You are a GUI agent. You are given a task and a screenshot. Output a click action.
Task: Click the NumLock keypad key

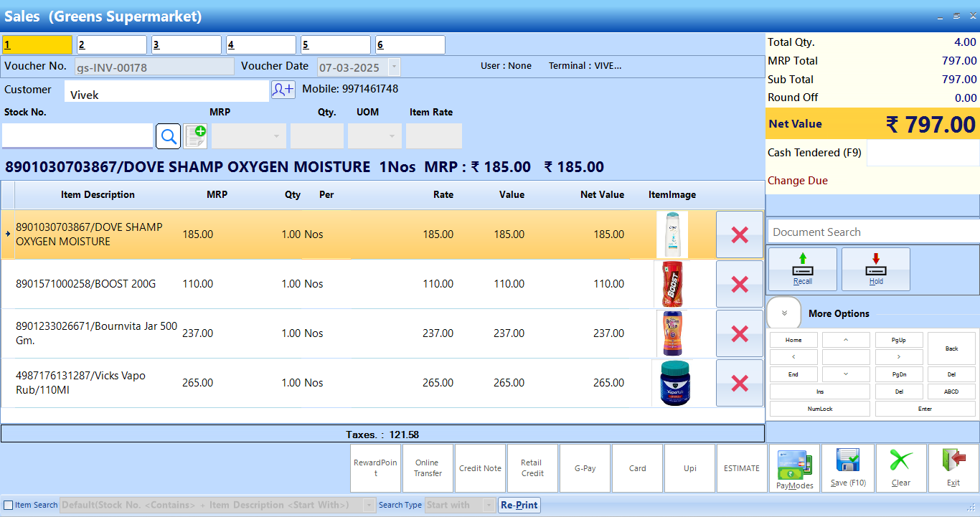820,409
